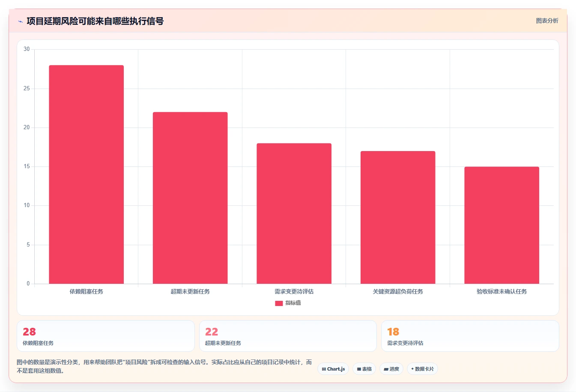
Task: Click the lightning icon beside the title
Action: (x=20, y=21)
